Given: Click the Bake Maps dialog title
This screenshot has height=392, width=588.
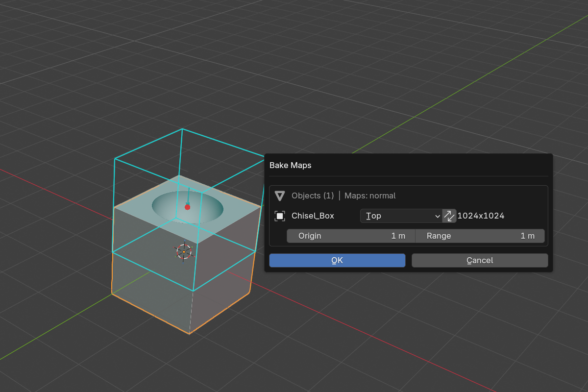Looking at the screenshot, I should [291, 166].
